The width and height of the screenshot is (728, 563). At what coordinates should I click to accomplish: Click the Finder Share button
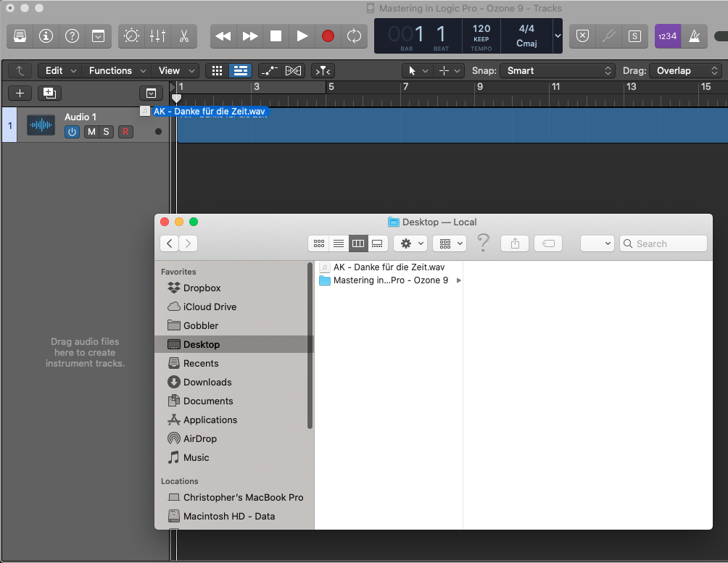pyautogui.click(x=515, y=243)
